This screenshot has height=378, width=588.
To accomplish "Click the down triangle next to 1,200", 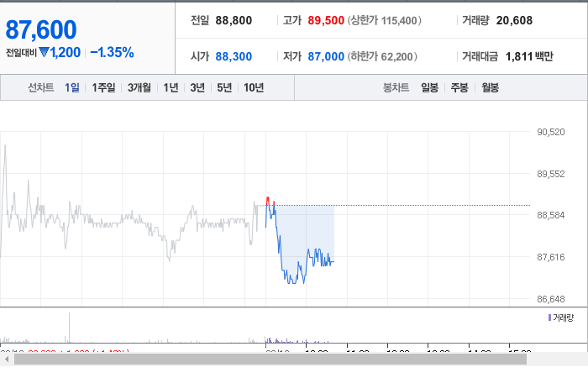I will (44, 52).
